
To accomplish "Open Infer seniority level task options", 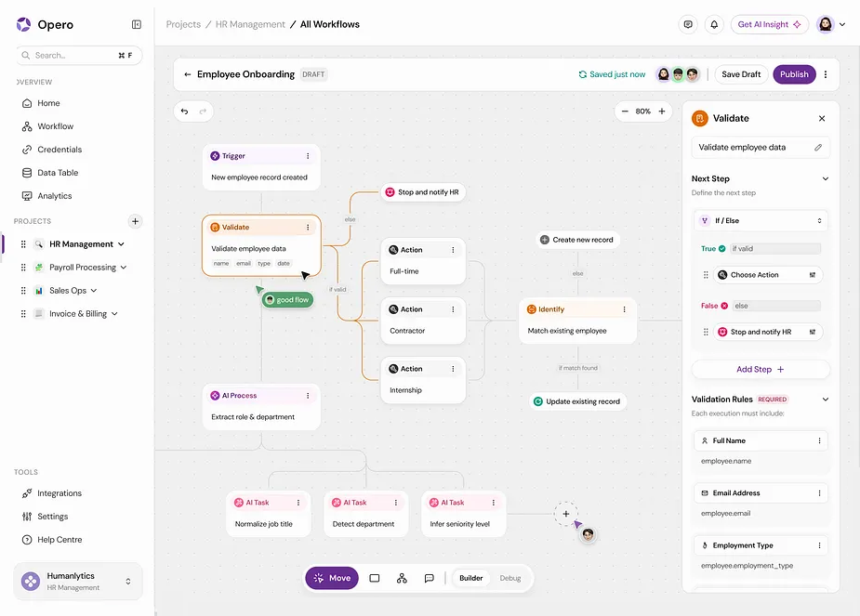I will [494, 503].
